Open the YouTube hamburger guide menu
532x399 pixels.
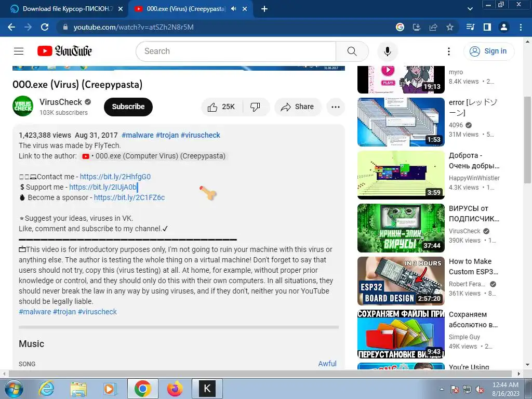19,51
